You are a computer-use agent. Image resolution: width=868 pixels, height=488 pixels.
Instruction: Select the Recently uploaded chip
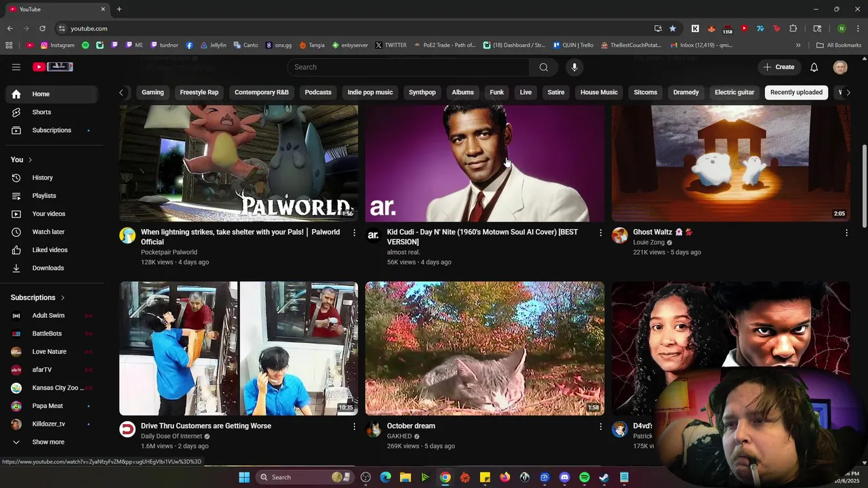[796, 92]
